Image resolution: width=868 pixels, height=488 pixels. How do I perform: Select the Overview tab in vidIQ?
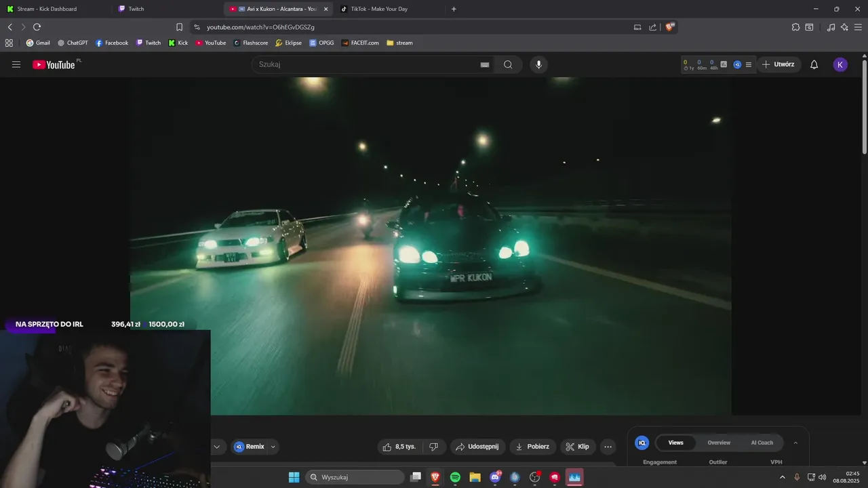(719, 443)
